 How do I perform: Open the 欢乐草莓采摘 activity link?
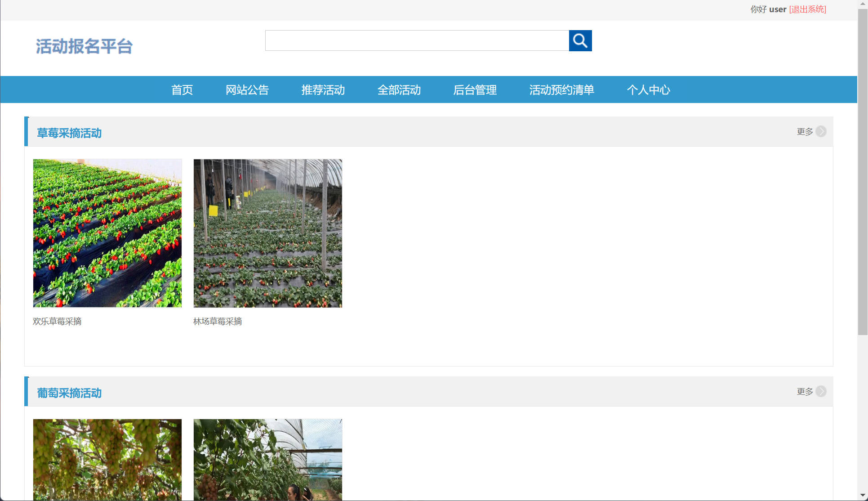tap(57, 321)
